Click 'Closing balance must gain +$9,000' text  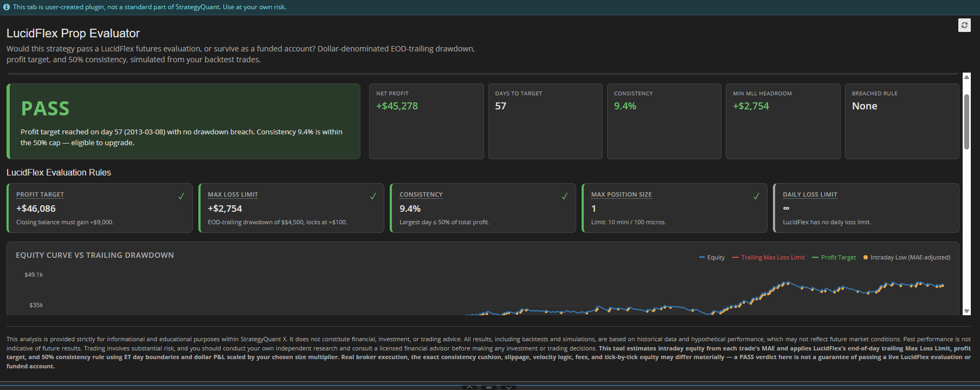point(65,222)
